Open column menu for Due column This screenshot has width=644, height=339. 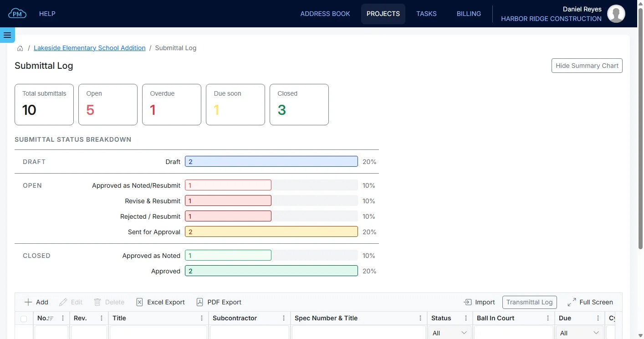[598, 318]
